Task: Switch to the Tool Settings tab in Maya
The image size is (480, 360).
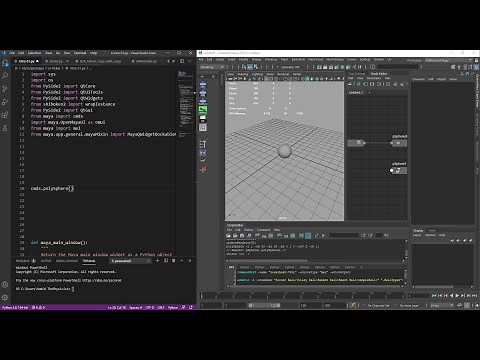Action: tap(357, 73)
